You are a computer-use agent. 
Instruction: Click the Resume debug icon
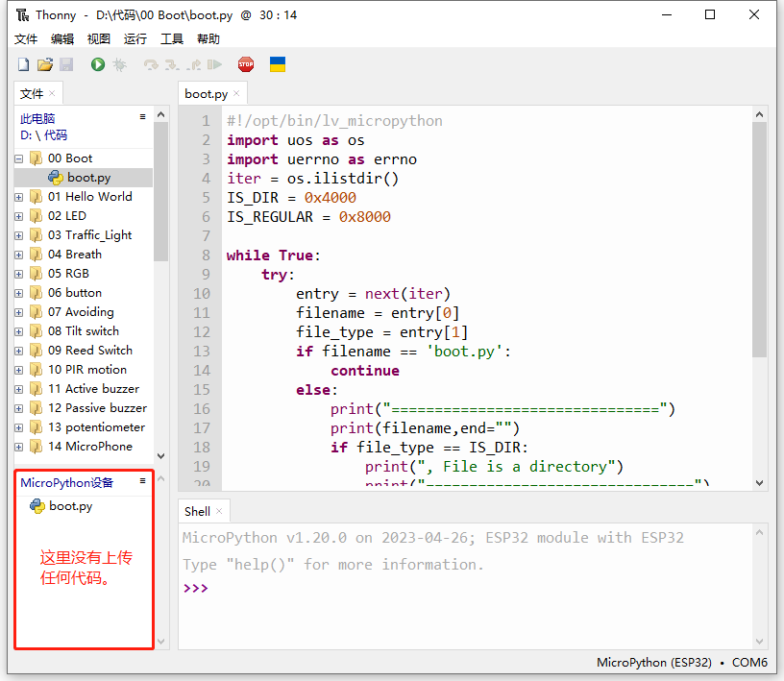click(x=214, y=64)
